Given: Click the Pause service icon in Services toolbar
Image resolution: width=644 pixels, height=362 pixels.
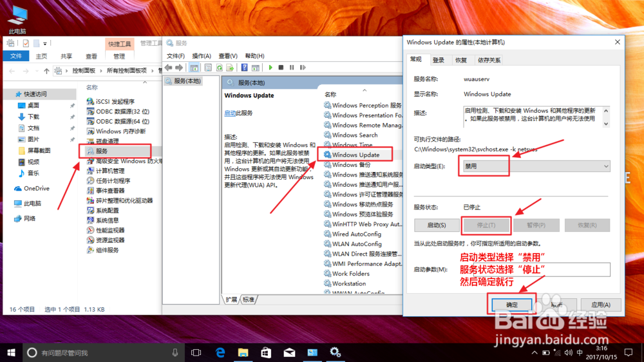Looking at the screenshot, I should coord(292,68).
